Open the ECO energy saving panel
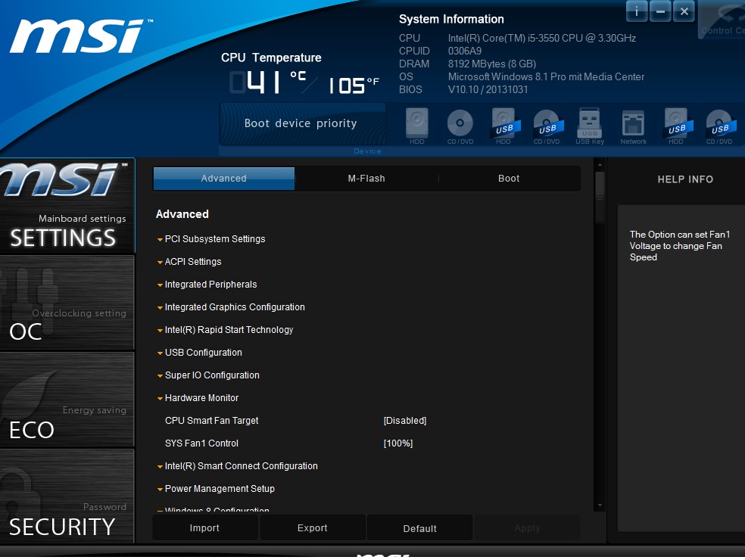Image resolution: width=745 pixels, height=560 pixels. coord(67,400)
